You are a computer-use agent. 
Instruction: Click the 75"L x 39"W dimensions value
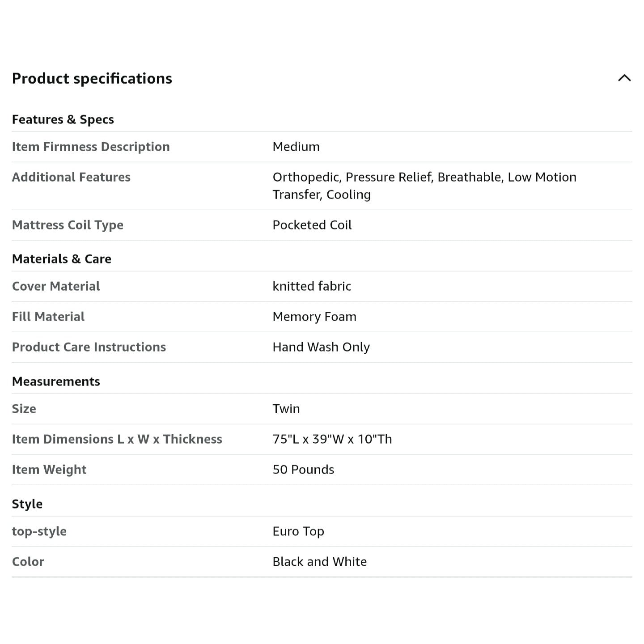pyautogui.click(x=332, y=439)
